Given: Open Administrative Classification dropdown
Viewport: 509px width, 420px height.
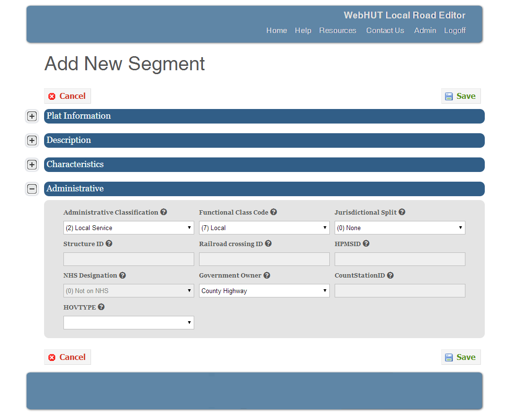Looking at the screenshot, I should 128,228.
